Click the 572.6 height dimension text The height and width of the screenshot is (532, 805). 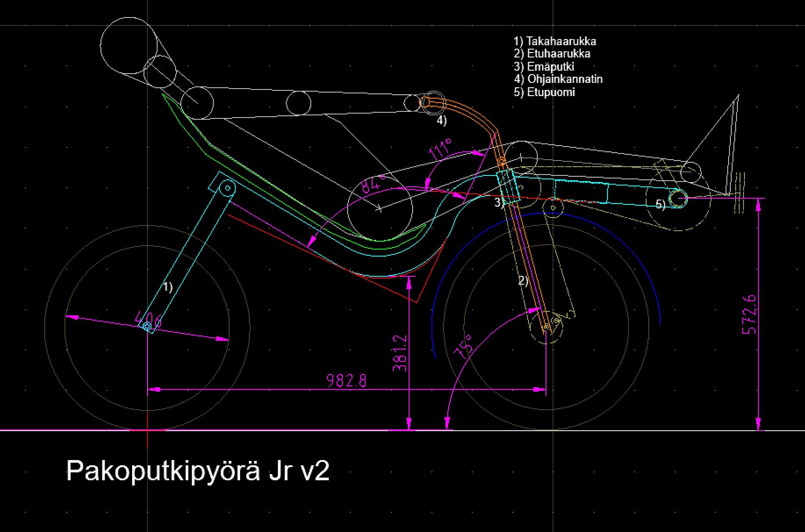coord(749,314)
